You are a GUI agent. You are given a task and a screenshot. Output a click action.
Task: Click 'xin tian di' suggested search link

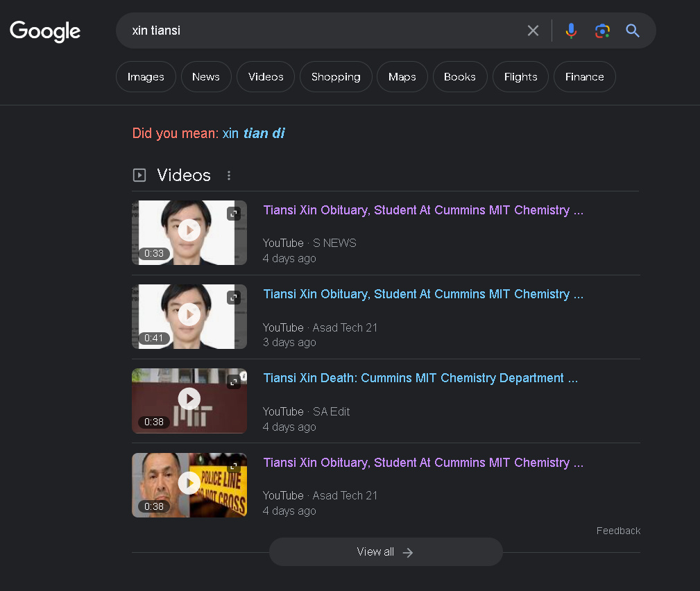tap(254, 133)
